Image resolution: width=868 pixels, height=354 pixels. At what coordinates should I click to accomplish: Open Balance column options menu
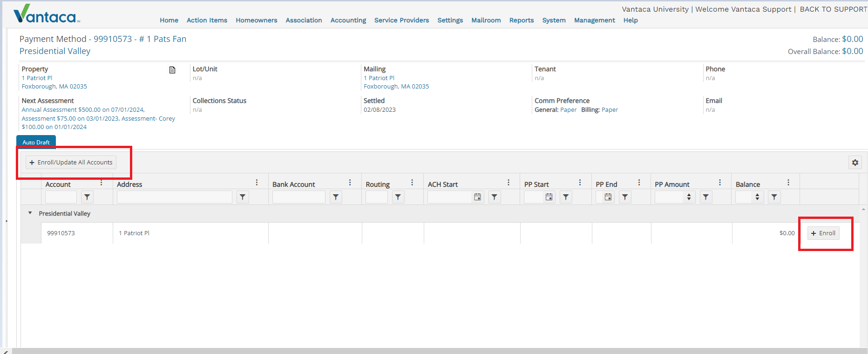pos(788,183)
